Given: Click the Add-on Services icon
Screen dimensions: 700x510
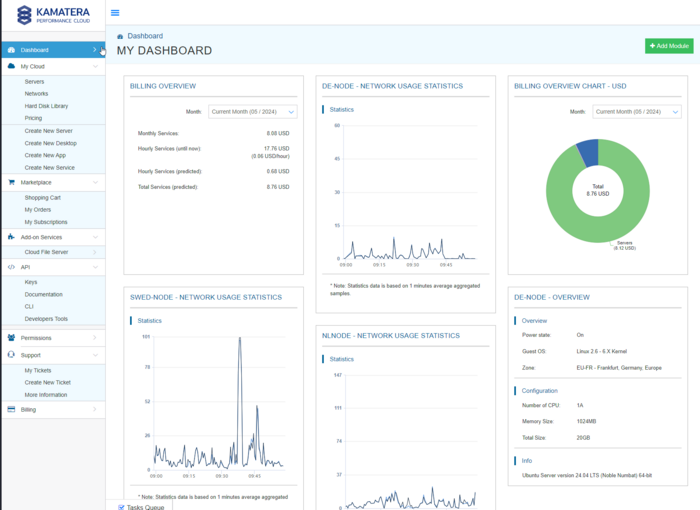Looking at the screenshot, I should (11, 237).
